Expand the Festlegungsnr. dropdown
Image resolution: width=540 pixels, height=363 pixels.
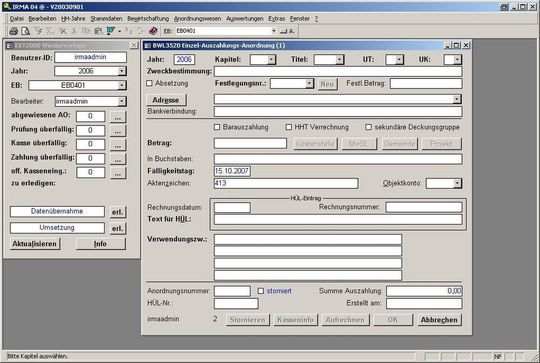(309, 83)
